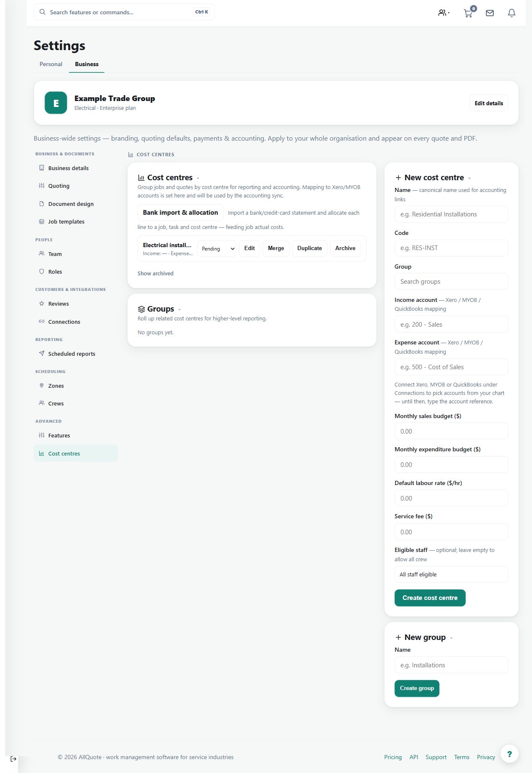Click the Create cost centre button
Viewport: 532px width, 773px height.
click(430, 598)
